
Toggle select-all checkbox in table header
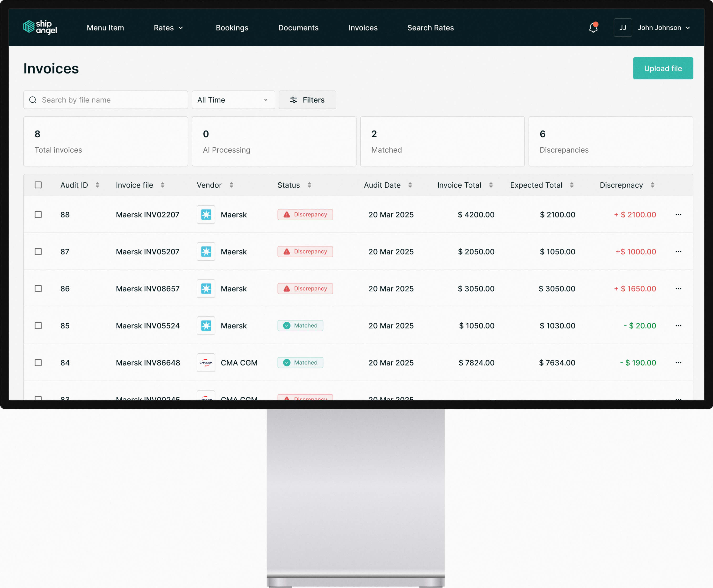coord(38,185)
